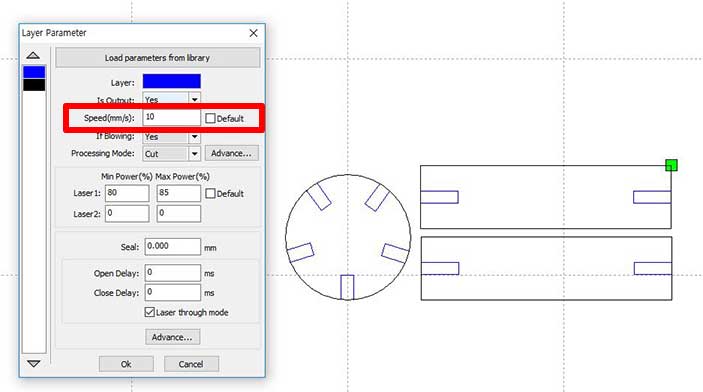This screenshot has width=703, height=392.
Task: Cancel the Layer Parameter dialog
Action: pyautogui.click(x=191, y=364)
